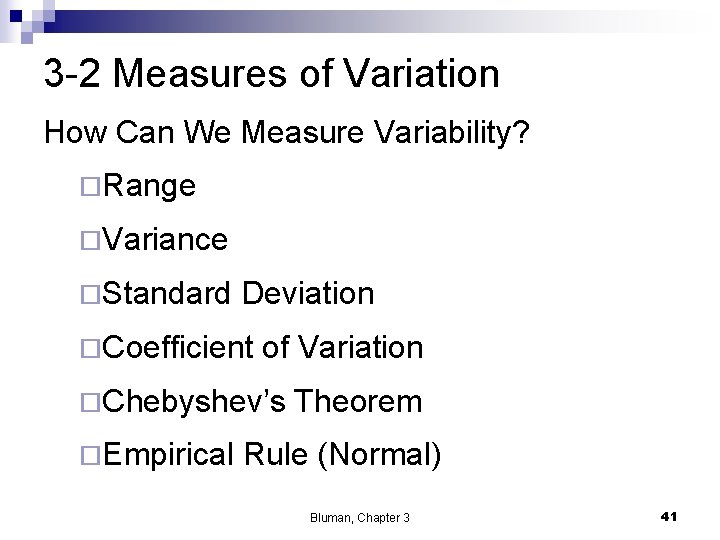Select the Variance list item text
This screenshot has height=540, width=720.
point(165,239)
